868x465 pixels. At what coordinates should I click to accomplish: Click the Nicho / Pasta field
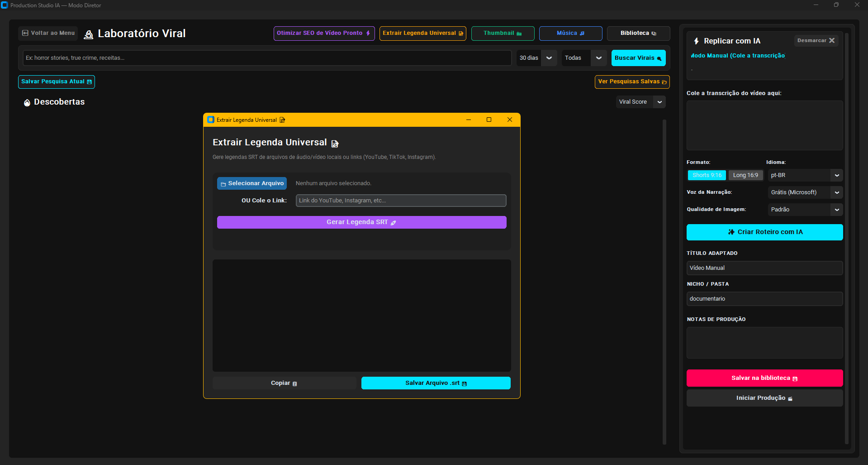coord(764,299)
